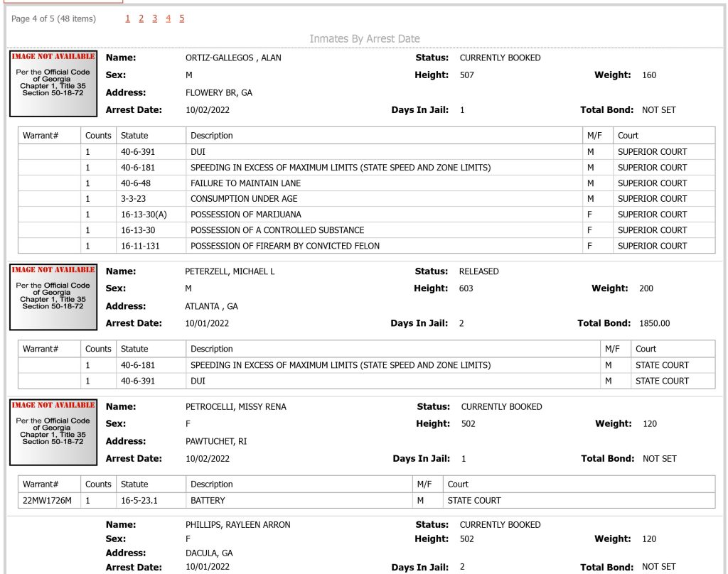728x574 pixels.
Task: Navigate to page 5 of inmates
Action: click(x=181, y=18)
